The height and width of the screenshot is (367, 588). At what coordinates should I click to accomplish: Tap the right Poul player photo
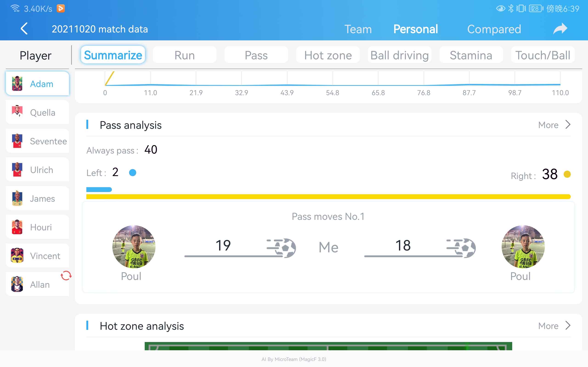point(523,247)
